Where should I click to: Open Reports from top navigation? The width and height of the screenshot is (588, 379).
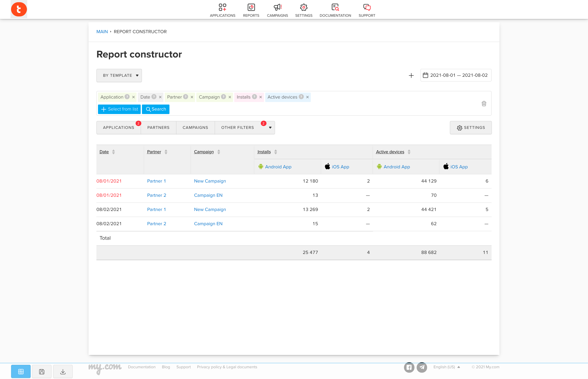[251, 10]
